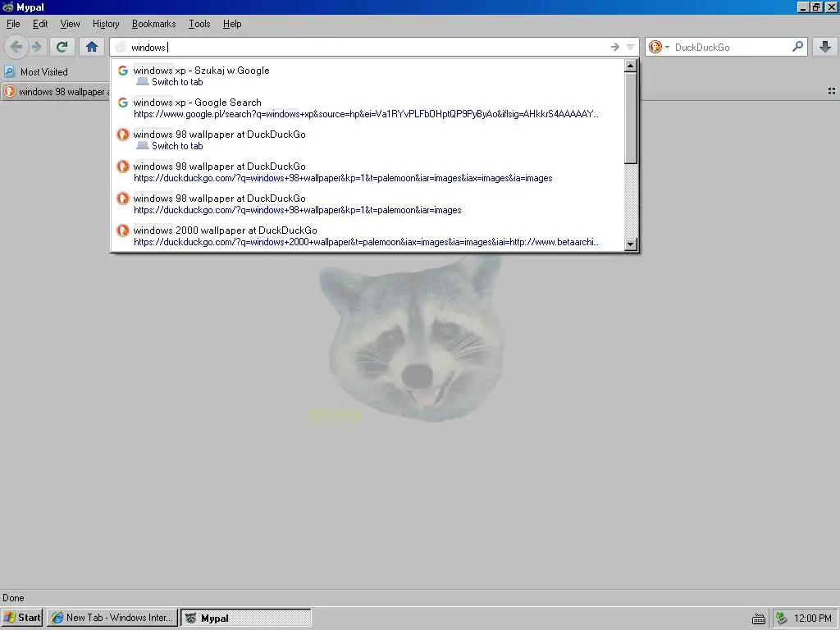Switch to New Tab - Windows Internet Explorer taskbar button
Viewport: 840px width, 630px height.
(x=112, y=618)
